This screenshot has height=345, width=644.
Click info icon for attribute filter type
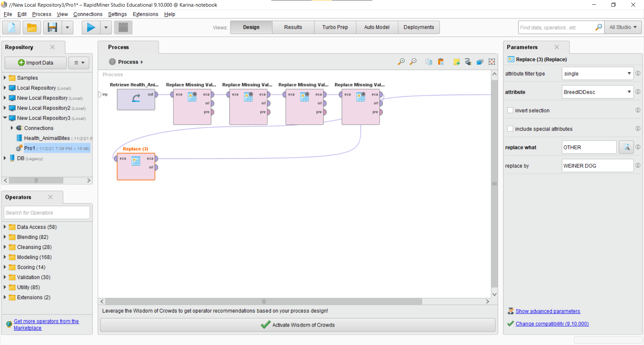[638, 73]
